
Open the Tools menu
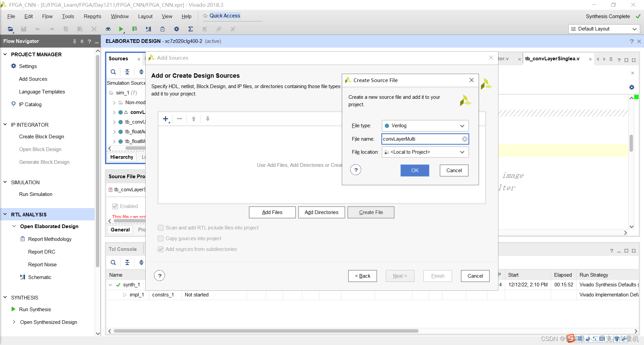[x=68, y=16]
